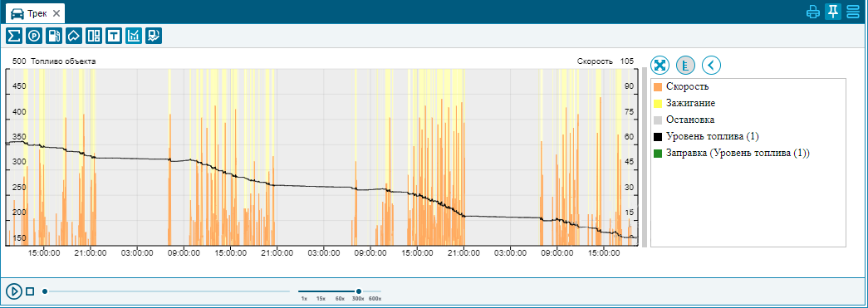The height and width of the screenshot is (308, 868).
Task: Close the Трек tab
Action: coord(56,13)
